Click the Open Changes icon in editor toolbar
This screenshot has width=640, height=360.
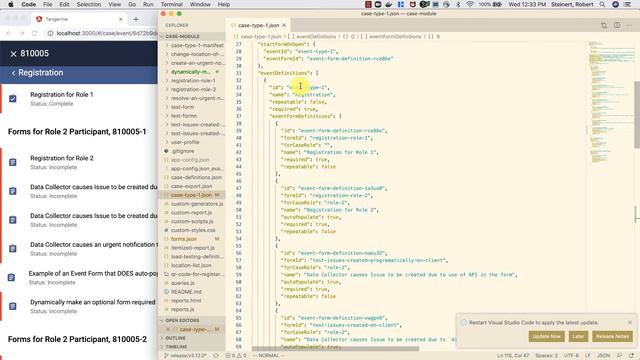604,25
